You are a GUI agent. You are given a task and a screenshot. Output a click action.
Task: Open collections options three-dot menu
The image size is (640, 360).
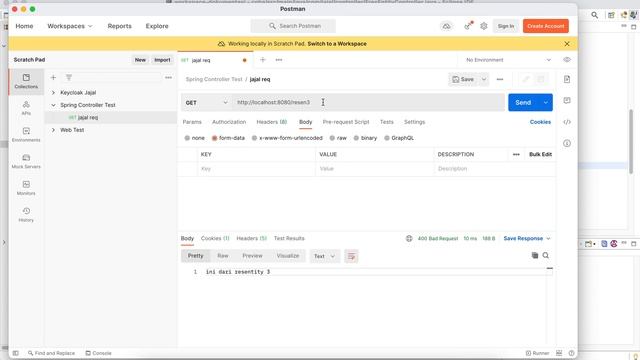coord(169,77)
